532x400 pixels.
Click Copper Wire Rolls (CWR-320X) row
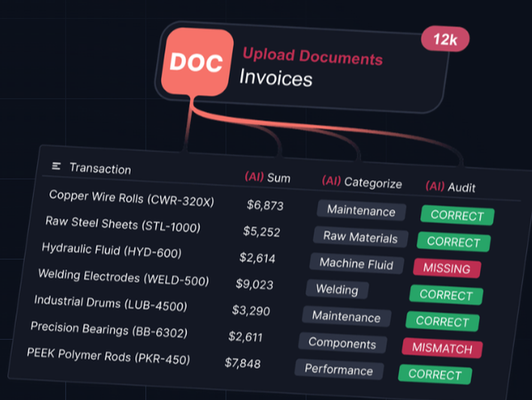coord(131,198)
